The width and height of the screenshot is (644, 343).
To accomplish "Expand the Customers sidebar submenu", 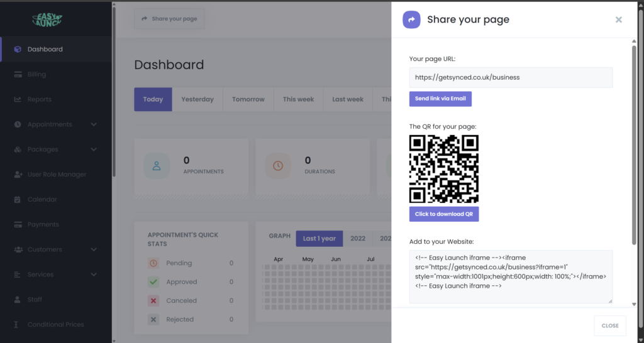I will [x=94, y=249].
